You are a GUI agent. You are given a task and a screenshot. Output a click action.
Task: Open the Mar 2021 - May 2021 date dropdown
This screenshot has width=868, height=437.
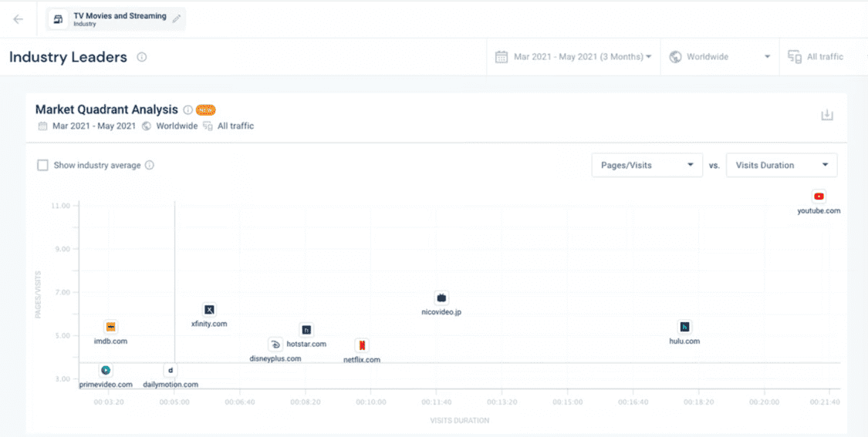[573, 57]
